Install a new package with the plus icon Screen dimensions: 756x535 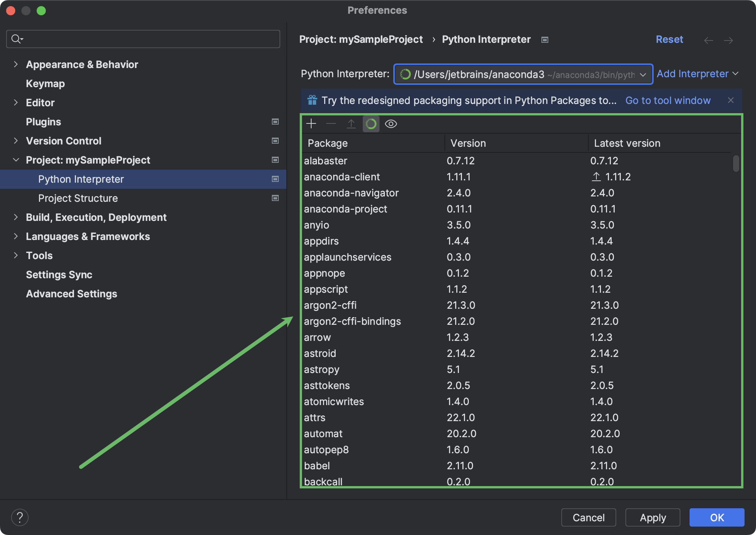(x=311, y=123)
